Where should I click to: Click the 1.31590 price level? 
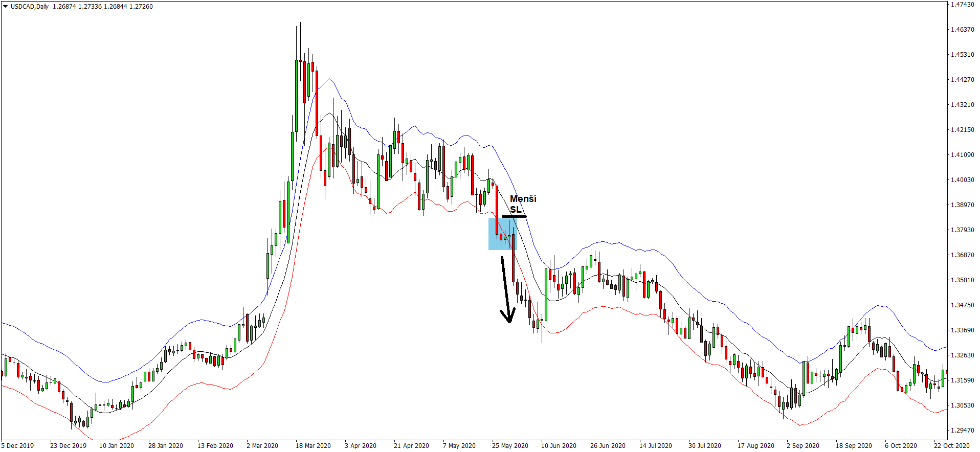(x=962, y=380)
